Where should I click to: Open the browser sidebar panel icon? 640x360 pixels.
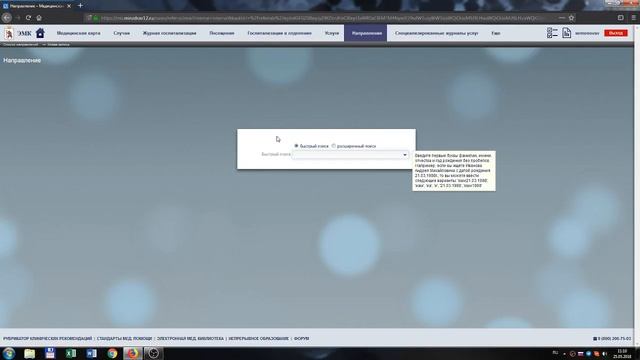(621, 18)
